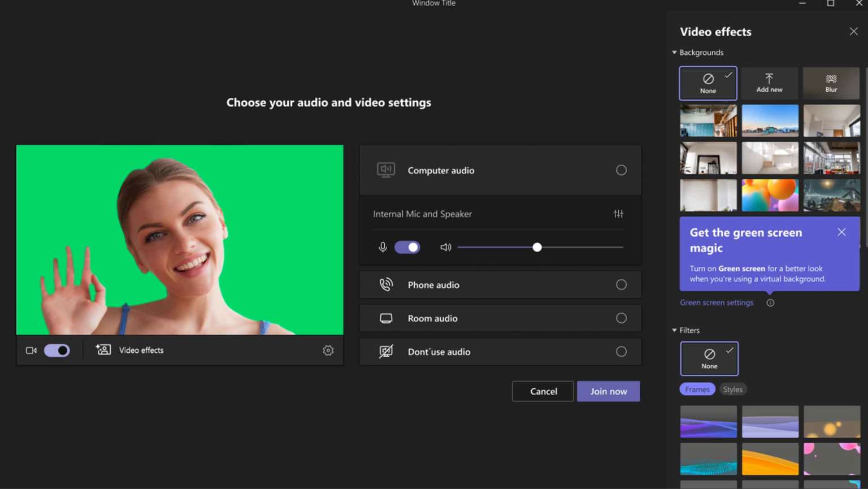The height and width of the screenshot is (489, 868).
Task: Click the info icon beside Green screen settings
Action: [770, 303]
